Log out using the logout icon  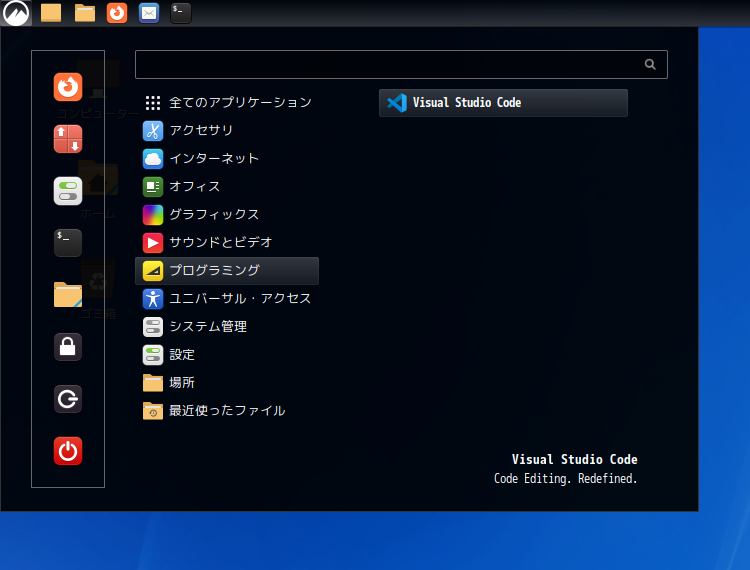(x=68, y=399)
